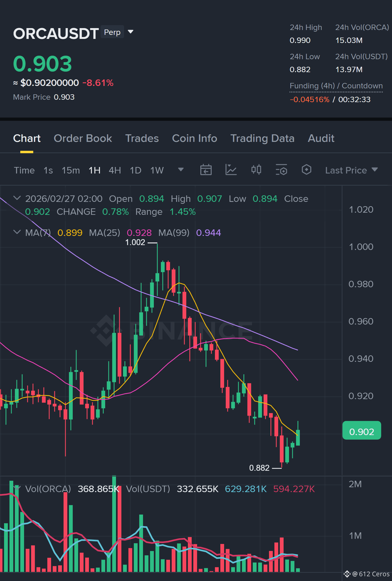Switch chart to 4H interval
The width and height of the screenshot is (392, 581).
point(115,171)
